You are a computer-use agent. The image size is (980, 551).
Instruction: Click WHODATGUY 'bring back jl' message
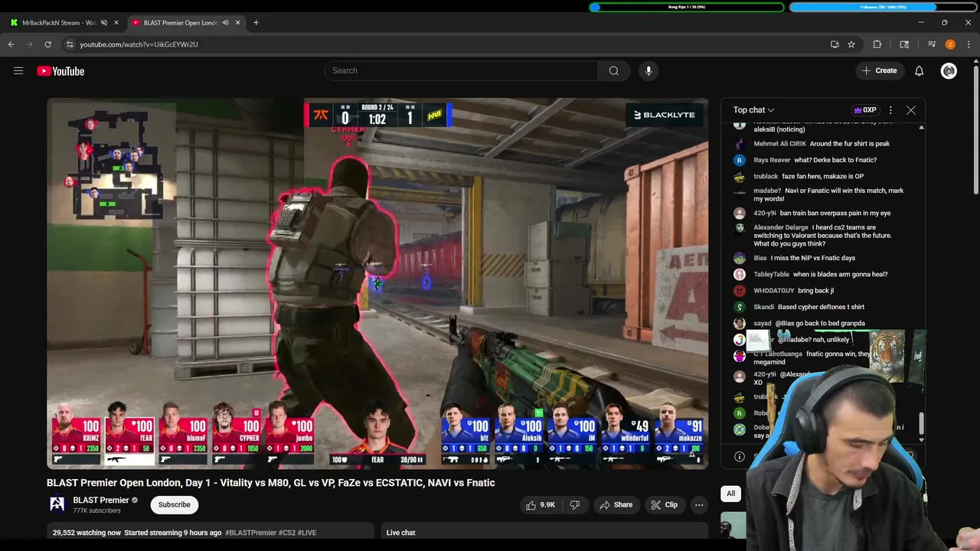pos(815,291)
